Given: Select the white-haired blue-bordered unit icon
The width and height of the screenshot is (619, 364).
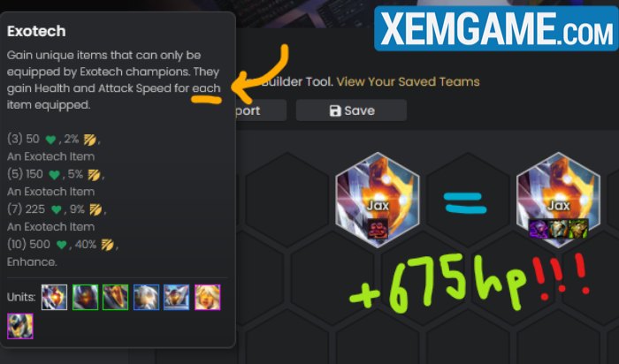Looking at the screenshot, I should 146,297.
